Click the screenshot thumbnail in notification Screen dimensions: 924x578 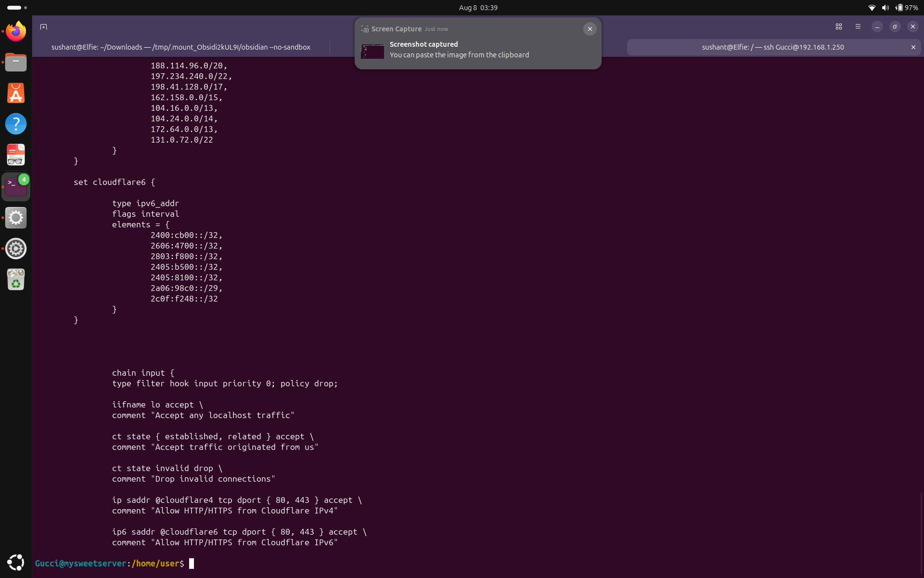[x=372, y=51]
